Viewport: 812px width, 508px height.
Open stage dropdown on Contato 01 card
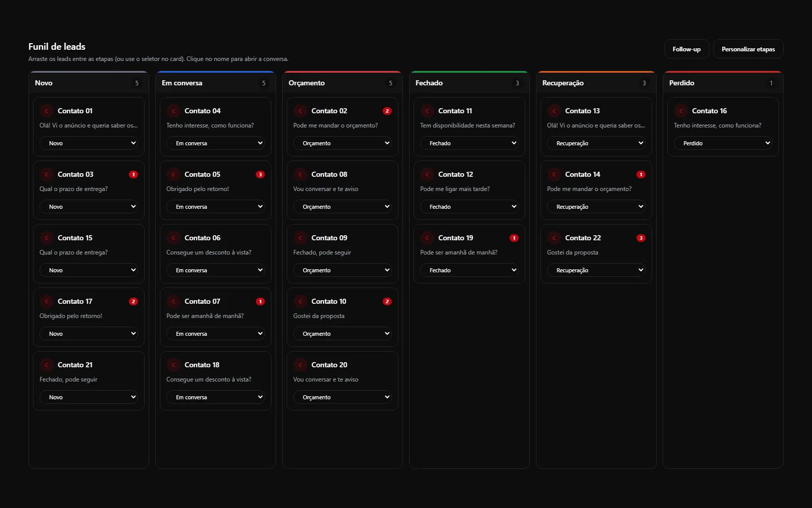click(x=89, y=143)
